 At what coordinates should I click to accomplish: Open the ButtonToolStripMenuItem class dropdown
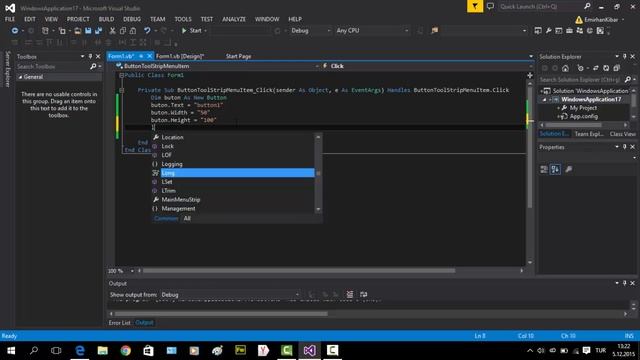coord(217,66)
